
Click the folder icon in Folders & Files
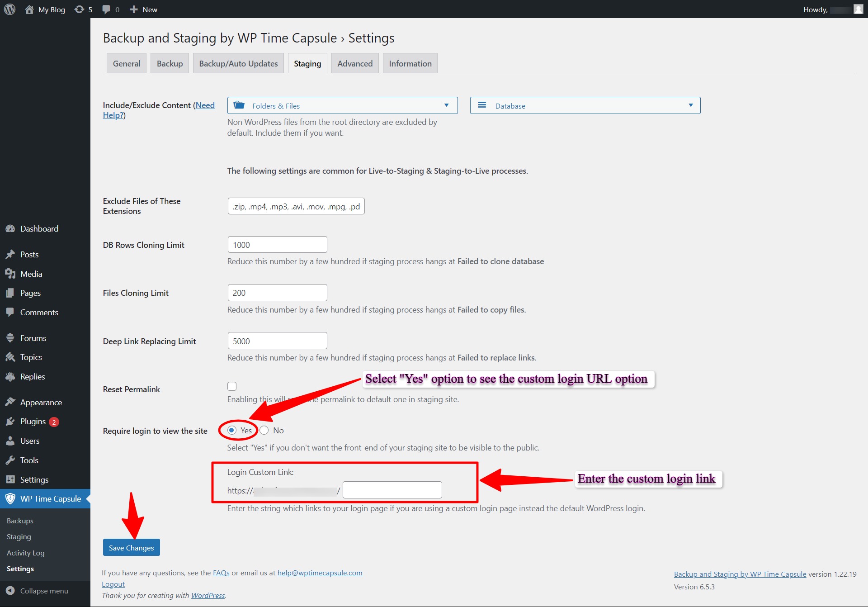coord(239,105)
